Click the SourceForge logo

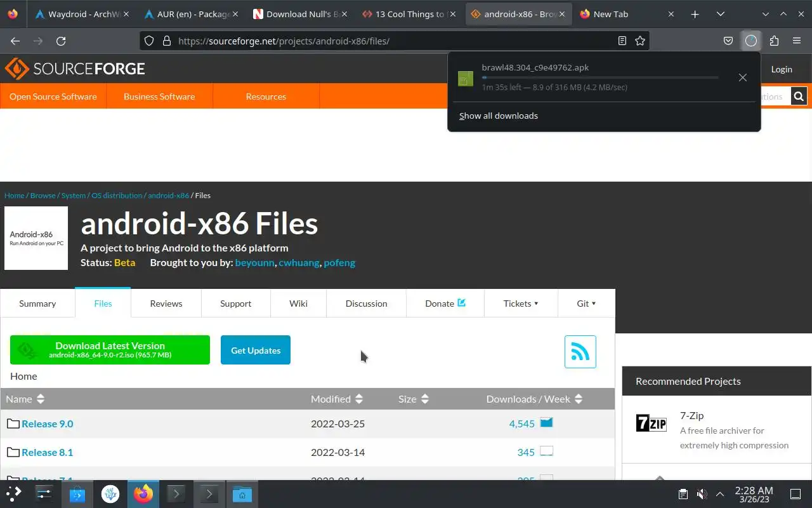(75, 69)
